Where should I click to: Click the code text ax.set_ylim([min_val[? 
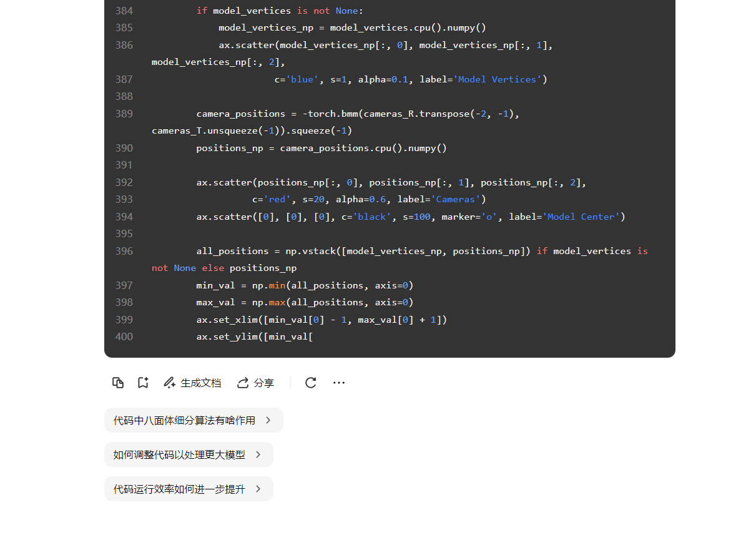pyautogui.click(x=255, y=336)
